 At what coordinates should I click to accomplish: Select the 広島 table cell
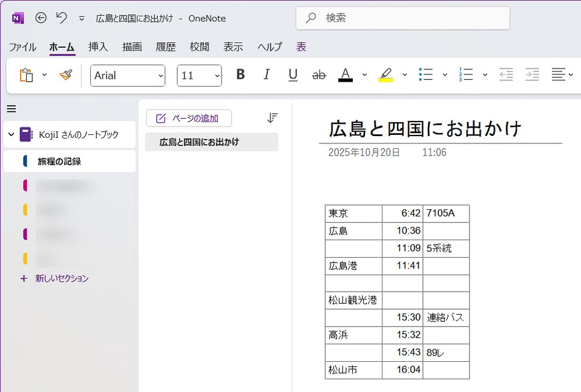coord(353,231)
